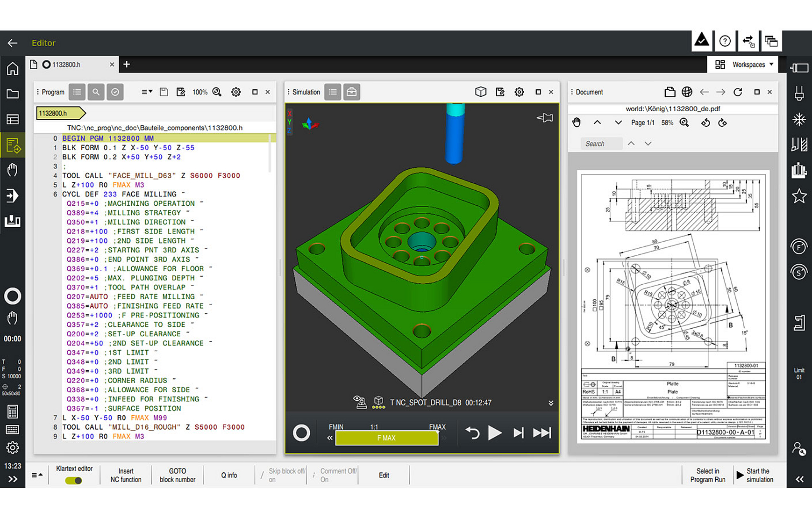
Task: Open the Workspaces dropdown
Action: (748, 65)
